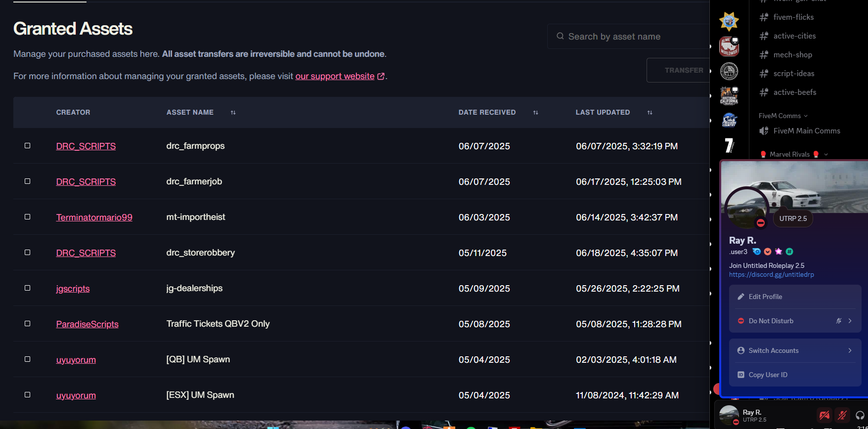Open DRC_SCRIPTS creator link for drc_farmprops
The height and width of the screenshot is (429, 868).
point(86,146)
